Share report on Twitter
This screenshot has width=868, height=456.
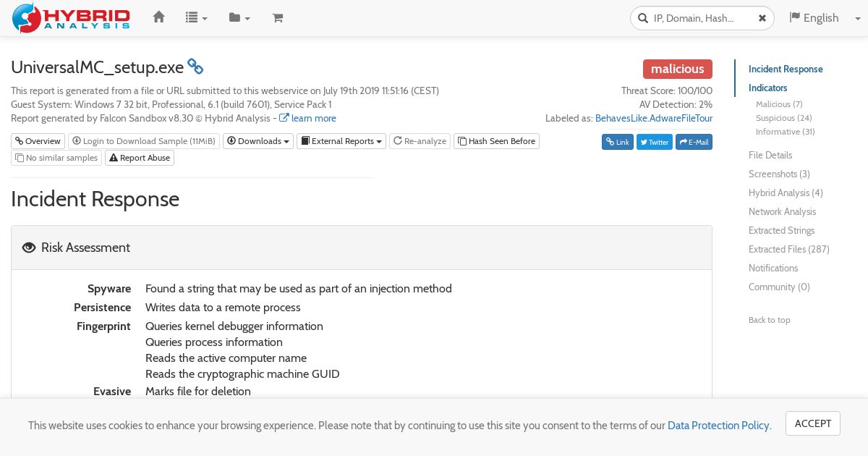click(654, 142)
